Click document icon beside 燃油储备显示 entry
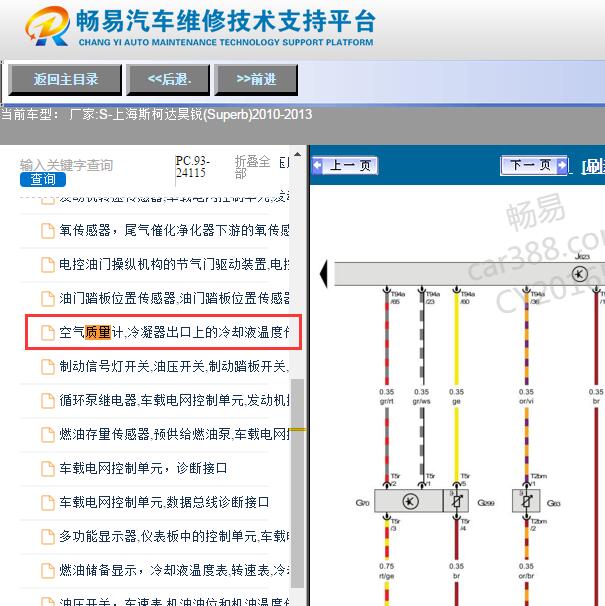 coord(48,571)
